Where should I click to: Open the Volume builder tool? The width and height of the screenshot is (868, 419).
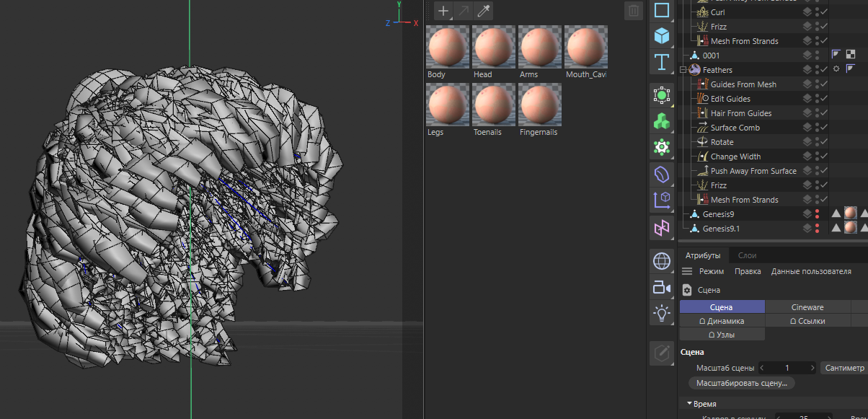pos(661,173)
